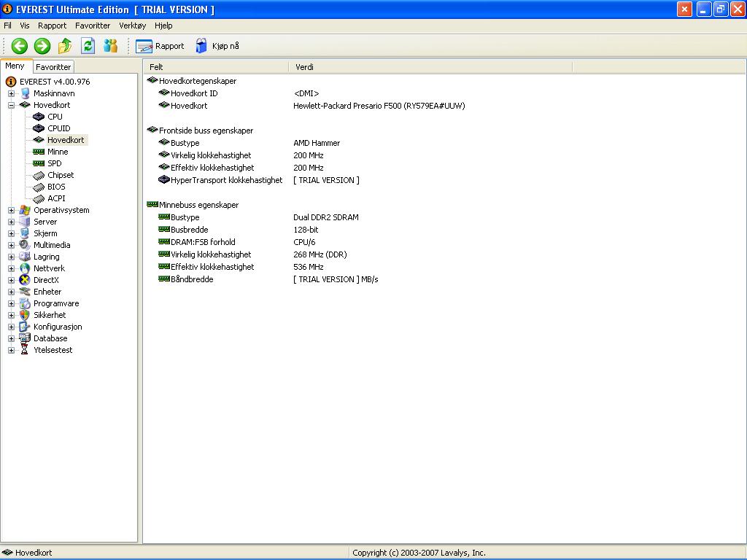This screenshot has width=747, height=560.
Task: Click the Skjerm monitor icon
Action: point(25,233)
